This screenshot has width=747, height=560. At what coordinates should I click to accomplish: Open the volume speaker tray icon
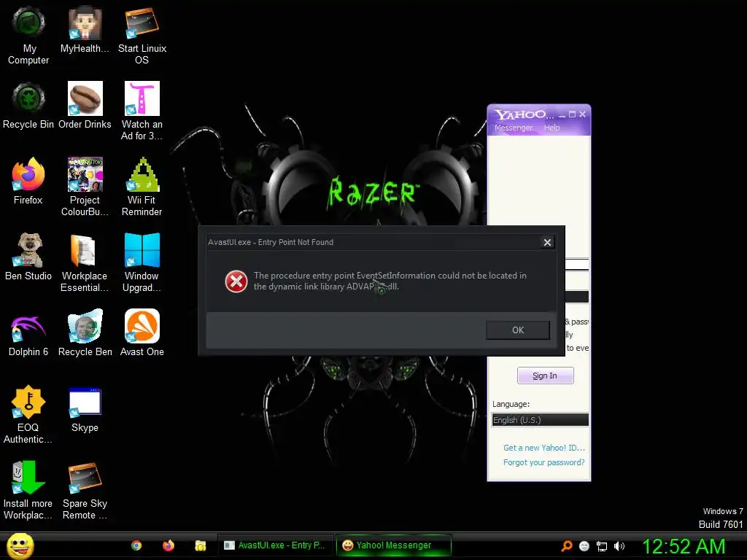(x=619, y=546)
